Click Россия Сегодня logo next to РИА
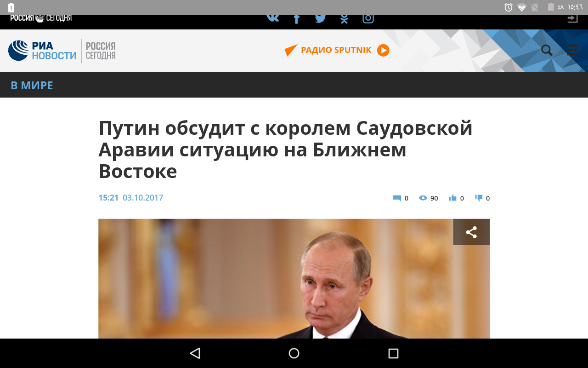 click(x=101, y=51)
